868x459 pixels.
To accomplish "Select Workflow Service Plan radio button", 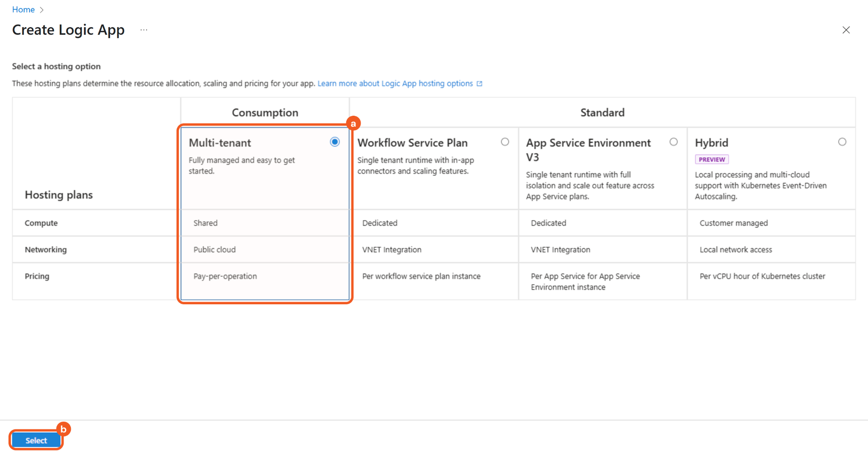I will pyautogui.click(x=505, y=142).
